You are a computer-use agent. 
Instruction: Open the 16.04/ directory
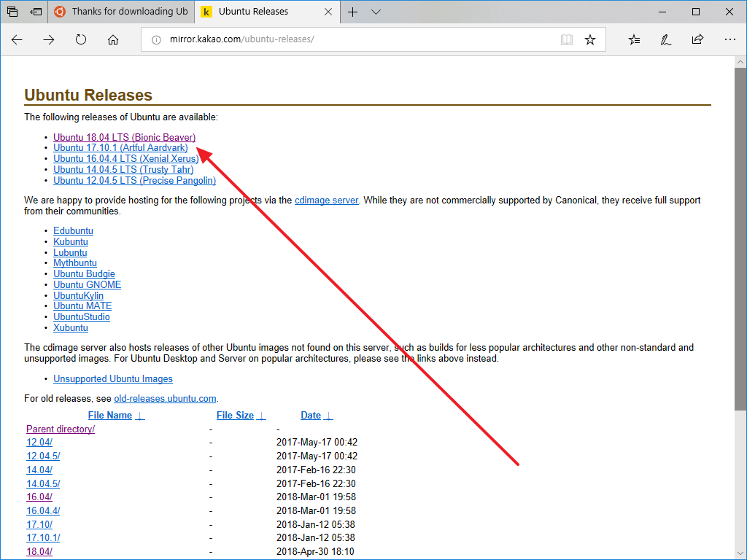point(39,497)
